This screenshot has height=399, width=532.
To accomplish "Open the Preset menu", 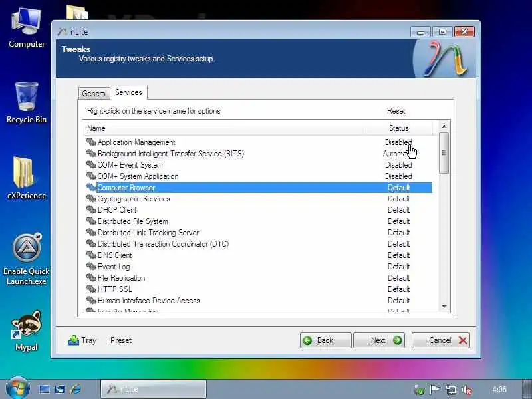I will [x=121, y=340].
